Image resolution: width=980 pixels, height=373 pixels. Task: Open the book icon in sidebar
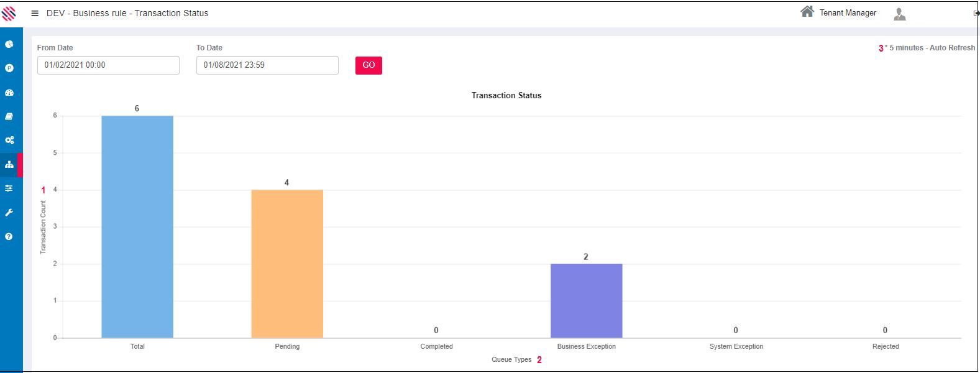pyautogui.click(x=9, y=116)
